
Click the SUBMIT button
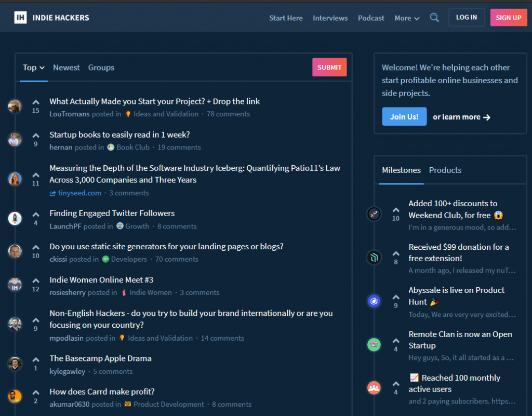pyautogui.click(x=329, y=67)
